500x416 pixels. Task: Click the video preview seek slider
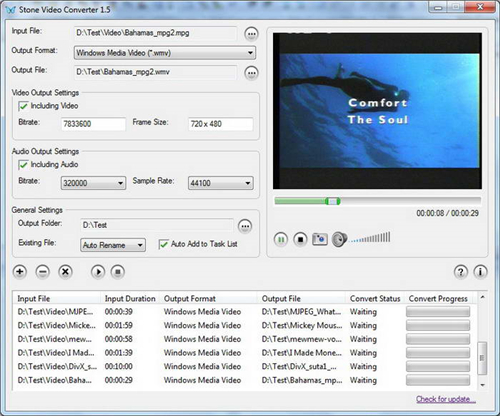click(x=377, y=201)
